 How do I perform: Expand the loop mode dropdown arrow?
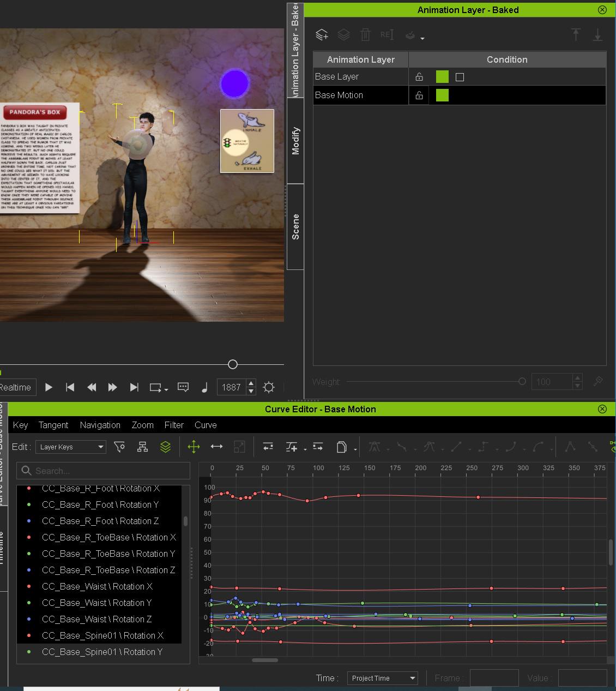[166, 389]
